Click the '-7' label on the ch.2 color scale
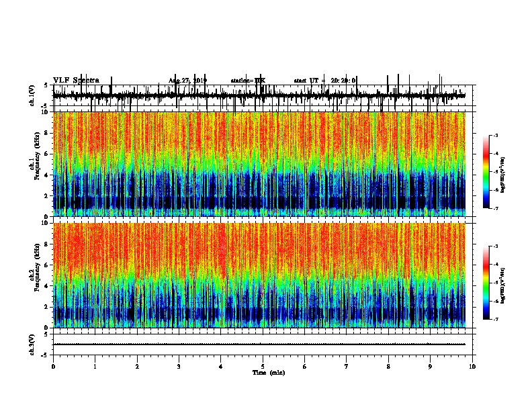532x411 pixels. (495, 319)
